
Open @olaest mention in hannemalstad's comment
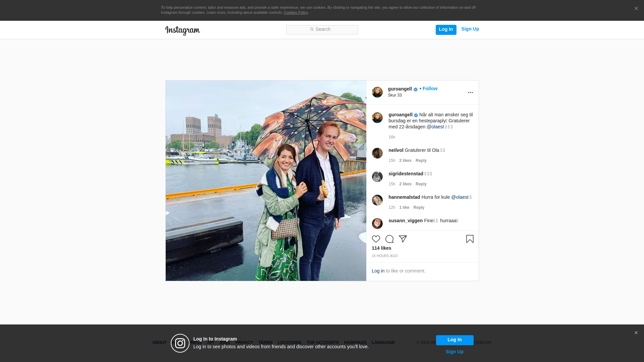(x=460, y=197)
